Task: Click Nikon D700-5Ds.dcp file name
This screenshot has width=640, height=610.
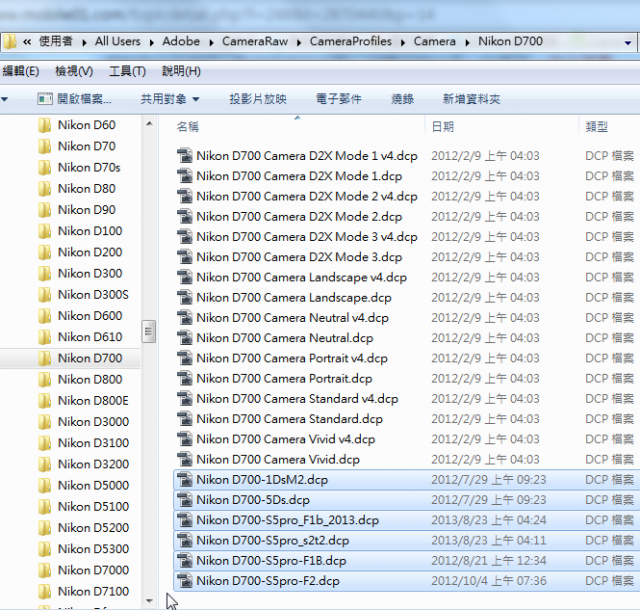Action: coord(253,500)
